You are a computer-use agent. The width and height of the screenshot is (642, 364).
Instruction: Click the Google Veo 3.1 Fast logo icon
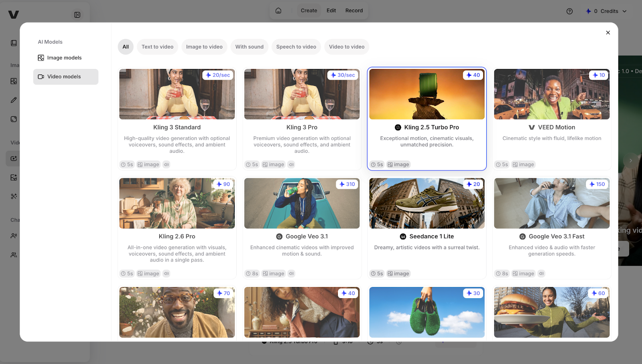click(x=522, y=237)
